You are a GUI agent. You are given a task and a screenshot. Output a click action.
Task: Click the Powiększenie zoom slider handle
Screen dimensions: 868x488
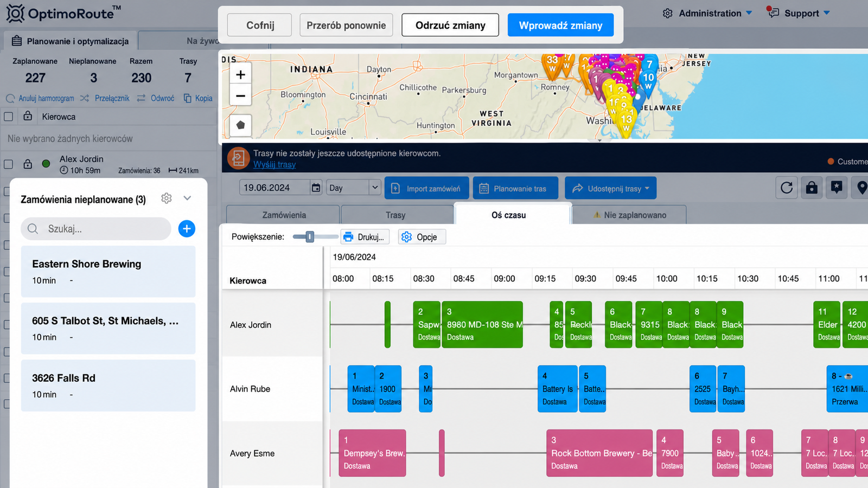(310, 236)
